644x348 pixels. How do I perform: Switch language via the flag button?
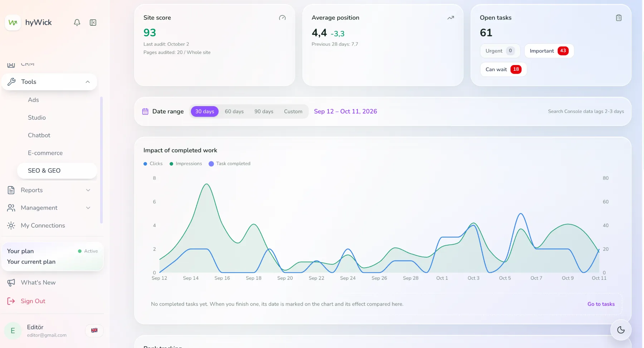94,330
